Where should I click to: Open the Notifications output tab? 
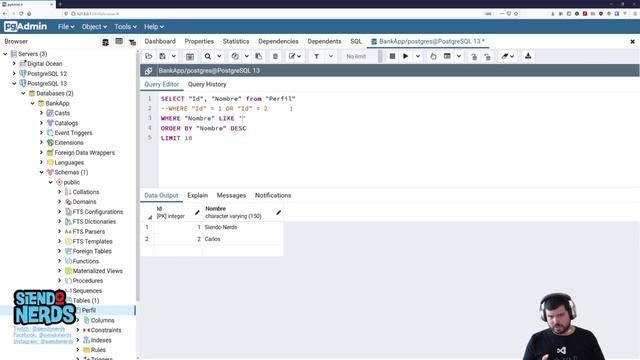pyautogui.click(x=273, y=196)
